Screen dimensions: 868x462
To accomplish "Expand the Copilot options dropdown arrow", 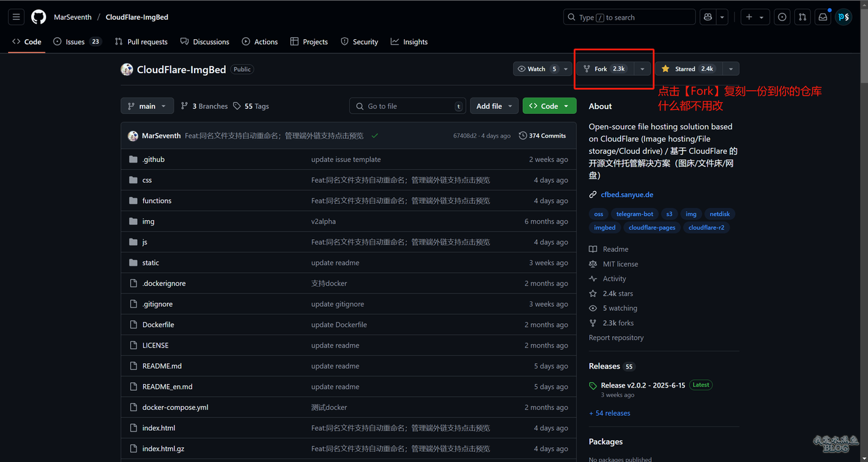I will [x=723, y=17].
